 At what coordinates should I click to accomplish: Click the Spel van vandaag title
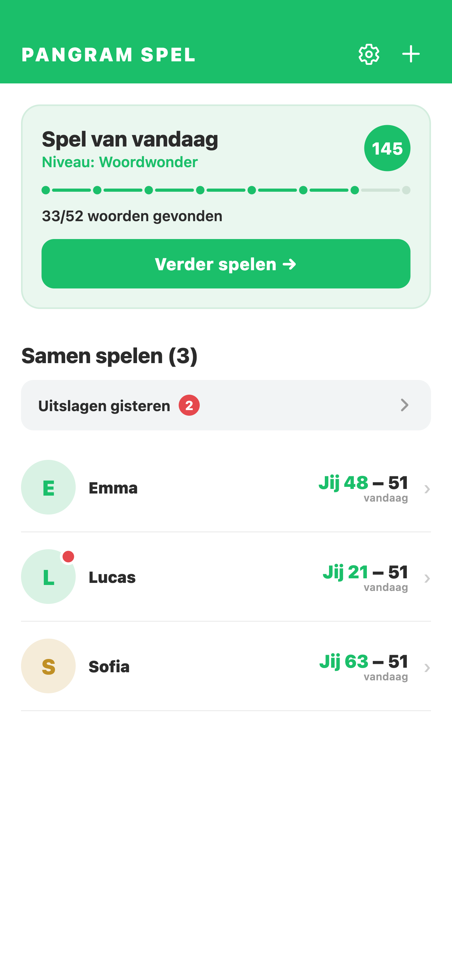pyautogui.click(x=130, y=139)
